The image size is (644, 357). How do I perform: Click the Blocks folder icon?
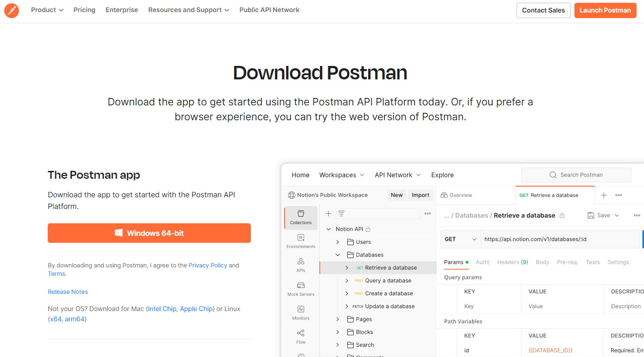click(x=351, y=332)
